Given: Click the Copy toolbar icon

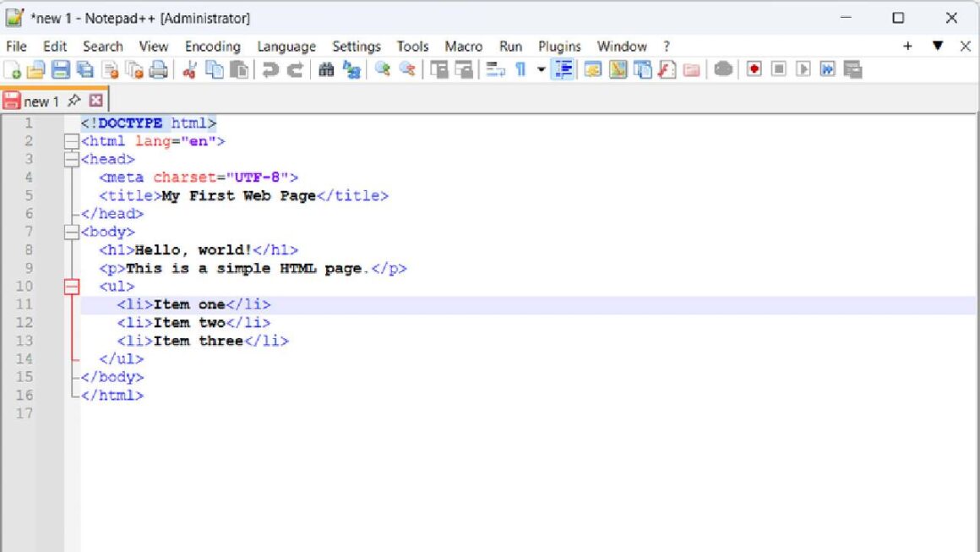Looking at the screenshot, I should point(215,69).
